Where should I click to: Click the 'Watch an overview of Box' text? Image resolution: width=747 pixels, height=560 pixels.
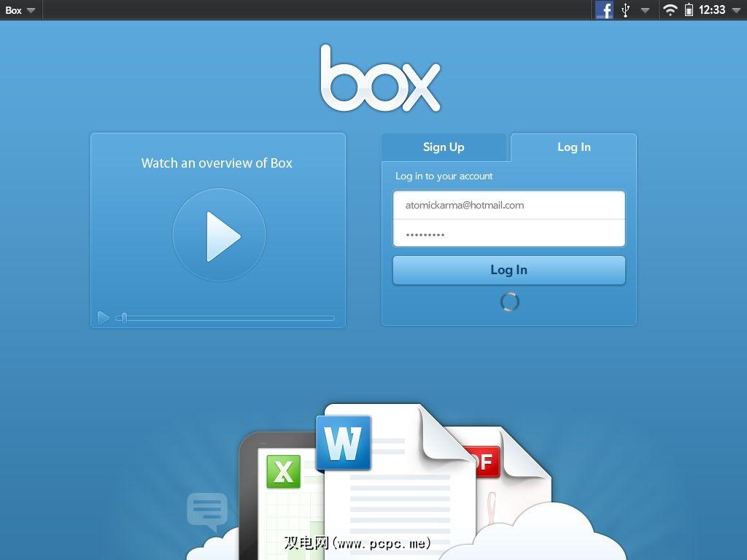click(x=217, y=163)
